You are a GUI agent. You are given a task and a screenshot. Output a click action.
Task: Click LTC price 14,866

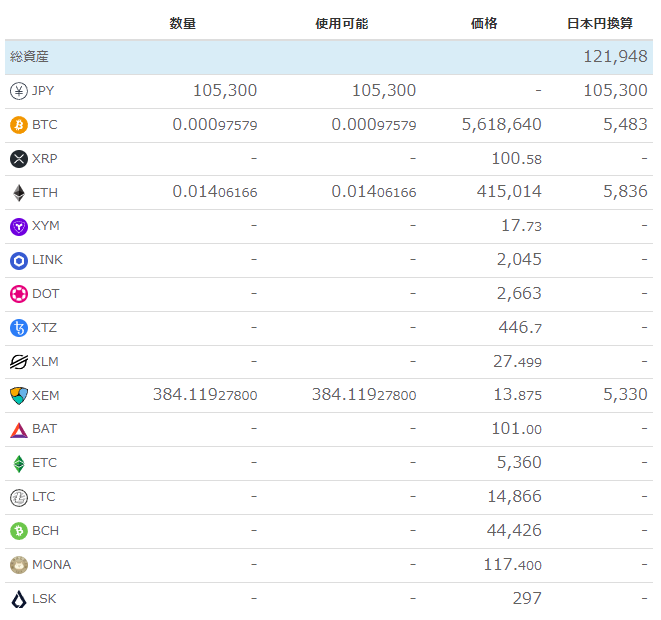point(514,497)
